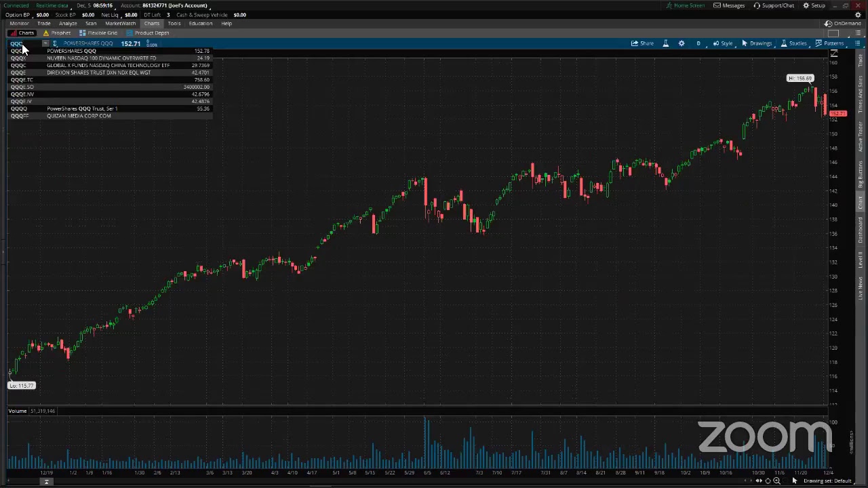
Task: Click the link icon beside symbol dropdown
Action: click(x=55, y=43)
